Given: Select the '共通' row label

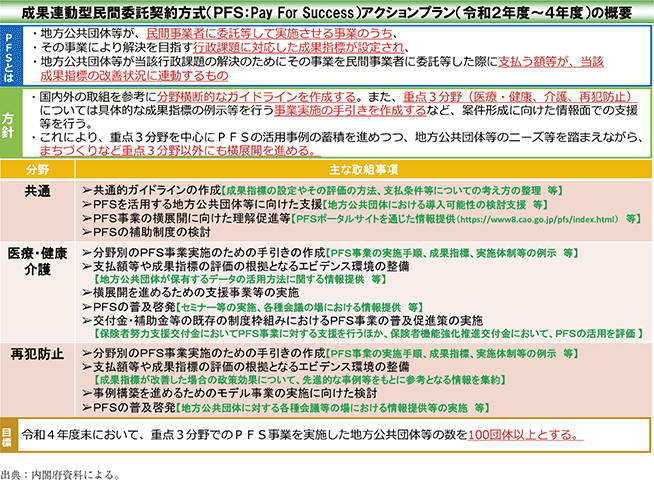Looking at the screenshot, I should [x=38, y=191].
